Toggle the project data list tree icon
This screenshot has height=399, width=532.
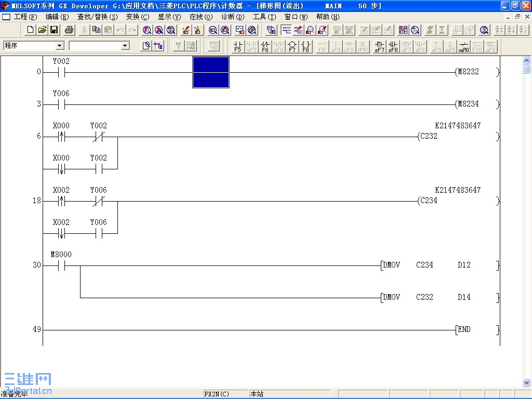tap(158, 46)
